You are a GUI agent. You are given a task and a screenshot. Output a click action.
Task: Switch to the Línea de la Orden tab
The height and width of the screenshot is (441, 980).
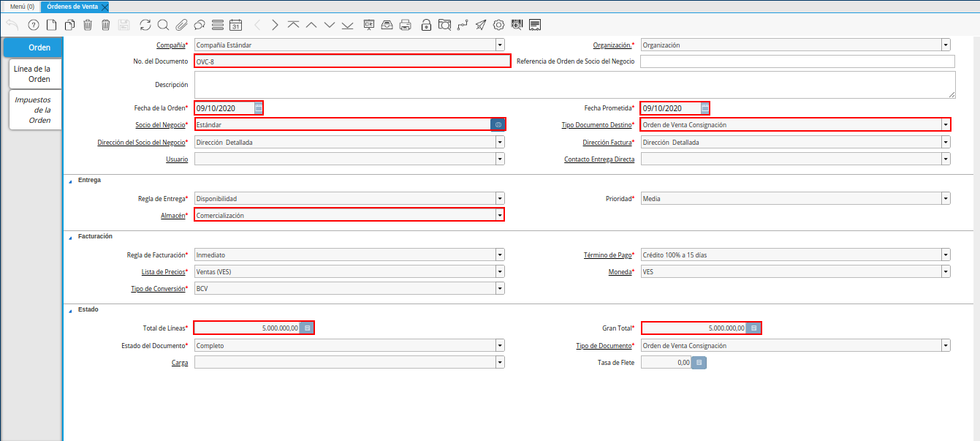(x=33, y=74)
